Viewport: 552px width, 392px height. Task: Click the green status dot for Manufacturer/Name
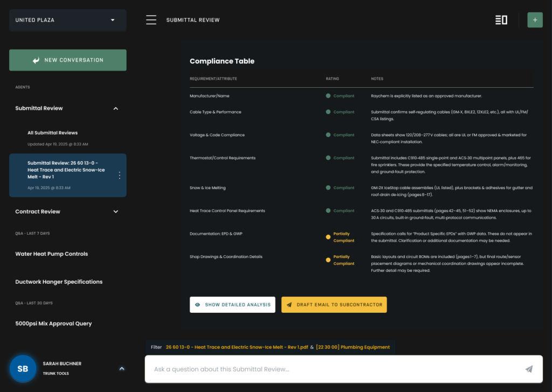coord(328,96)
